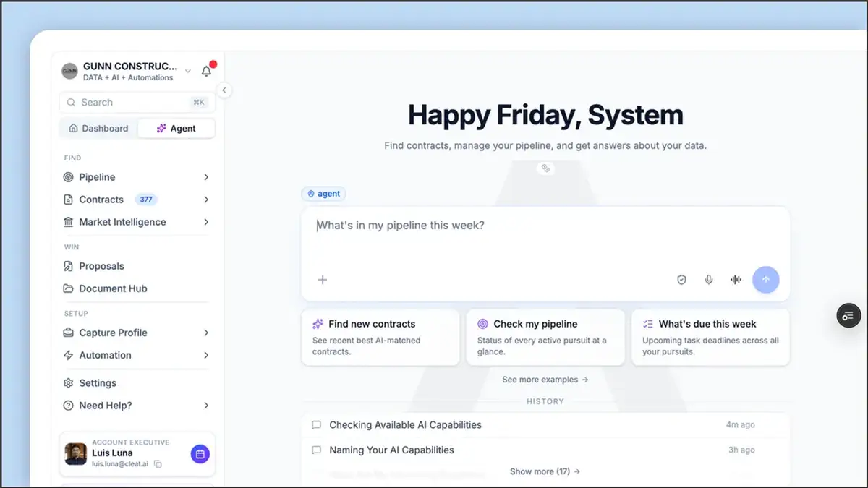Expand the company switcher chevron
Screen dimensions: 868x488
click(188, 71)
